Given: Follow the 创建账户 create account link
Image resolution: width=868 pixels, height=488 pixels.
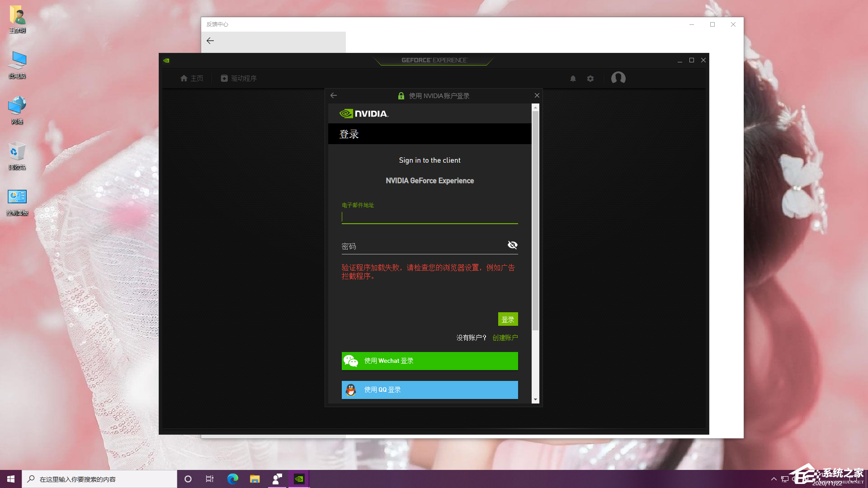Looking at the screenshot, I should pyautogui.click(x=505, y=338).
